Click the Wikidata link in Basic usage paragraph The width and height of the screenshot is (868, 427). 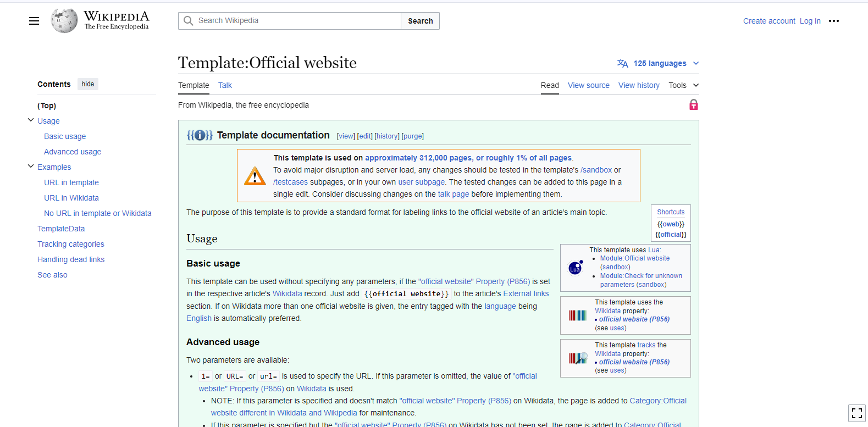tap(288, 293)
